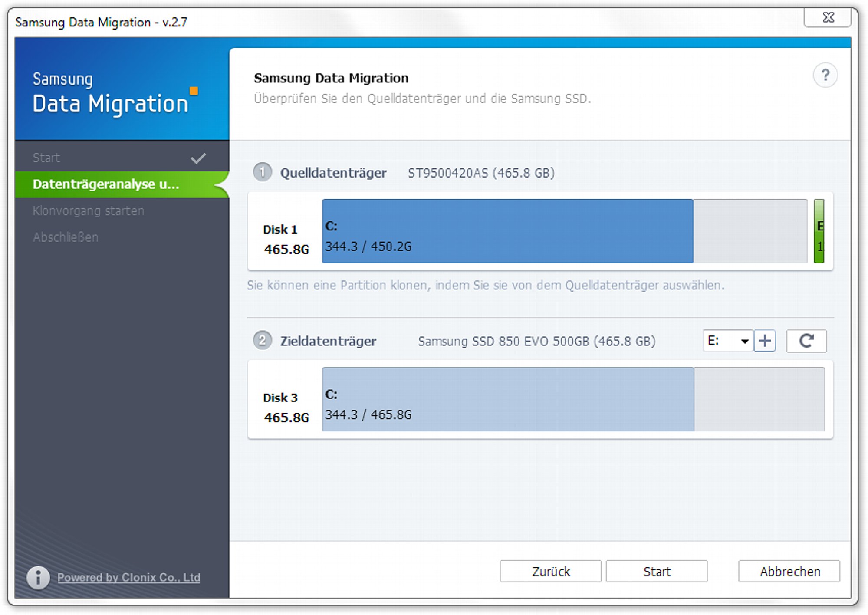This screenshot has height=615, width=868.
Task: Click the info icon near Clonix link
Action: click(38, 578)
